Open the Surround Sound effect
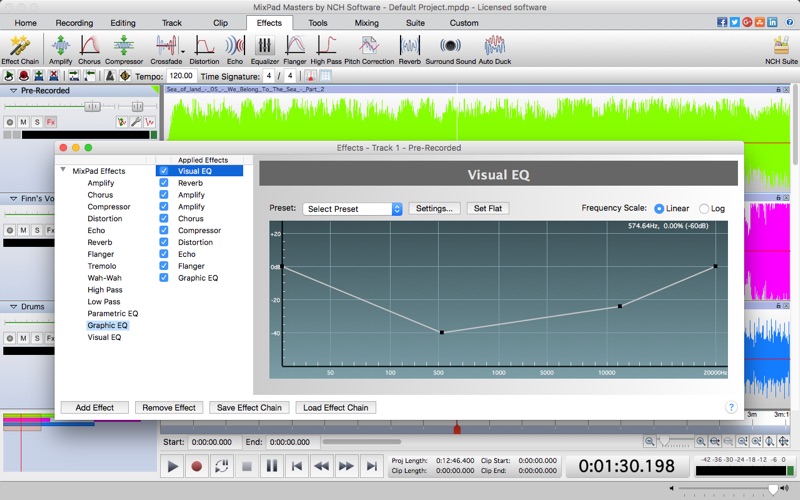Viewport: 800px width, 500px height. (450, 47)
